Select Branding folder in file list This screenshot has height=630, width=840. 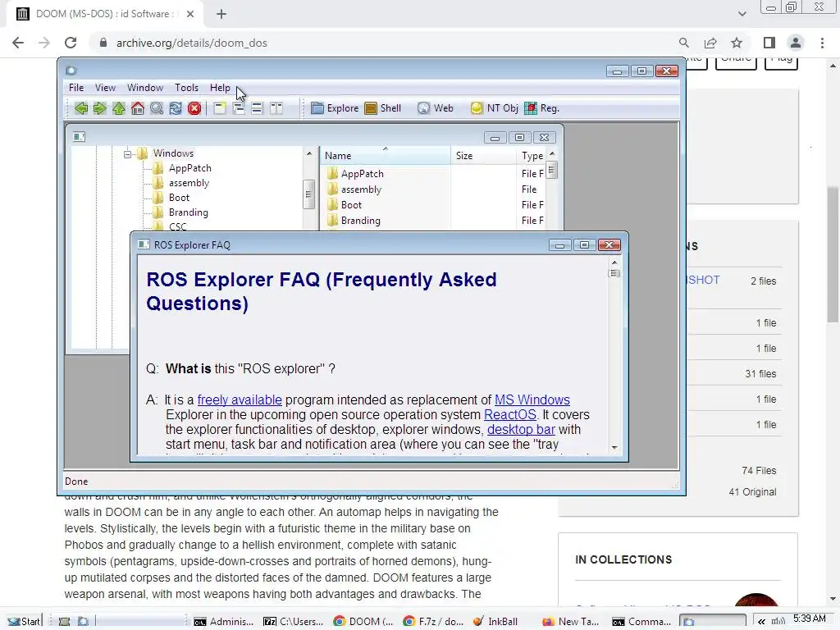coord(361,220)
